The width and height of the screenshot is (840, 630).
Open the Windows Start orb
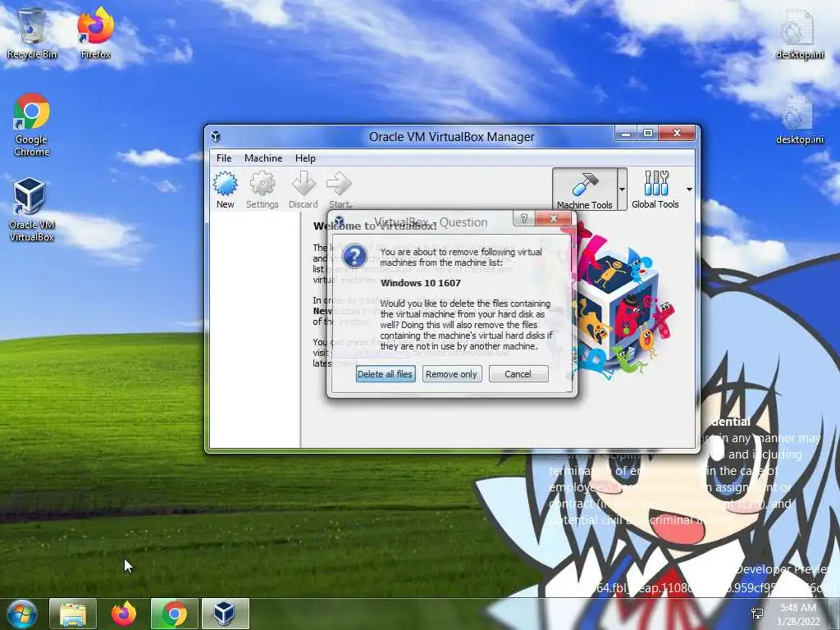21,614
